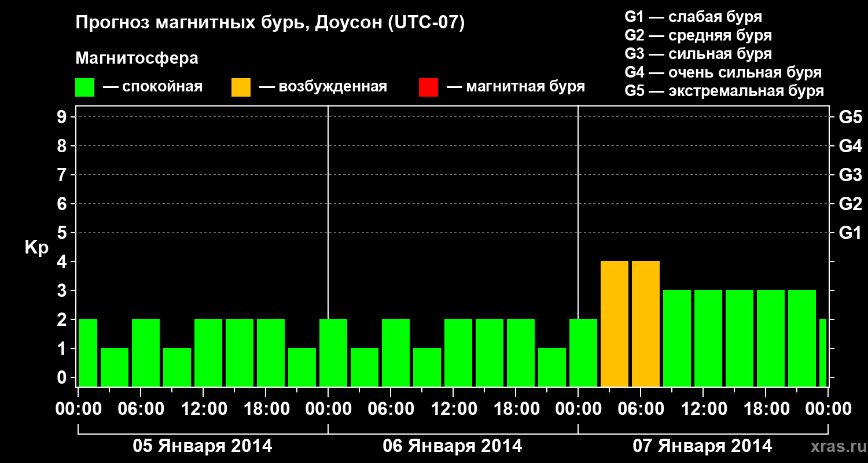Click the G2 label on right axis
Image resolution: width=868 pixels, height=463 pixels.
pos(850,204)
